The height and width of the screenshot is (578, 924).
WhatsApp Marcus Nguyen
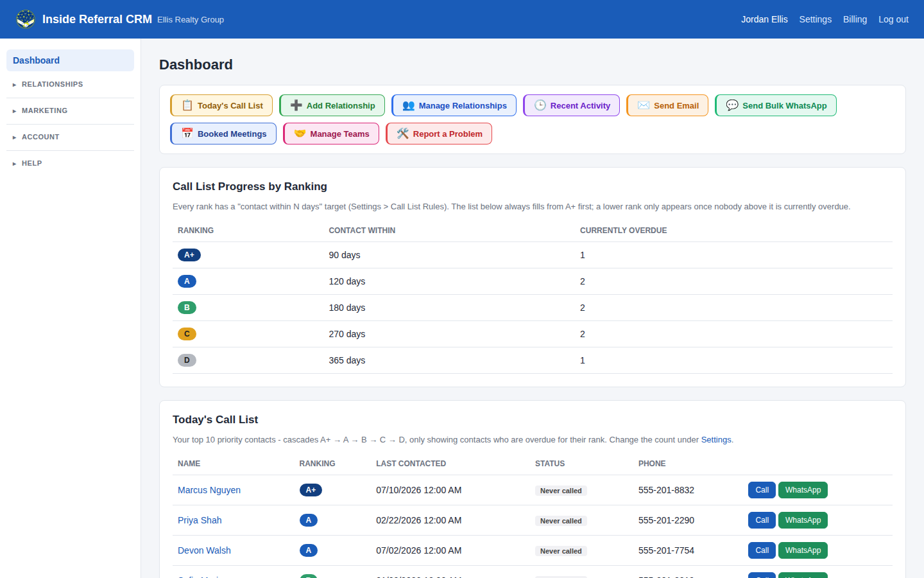click(803, 490)
